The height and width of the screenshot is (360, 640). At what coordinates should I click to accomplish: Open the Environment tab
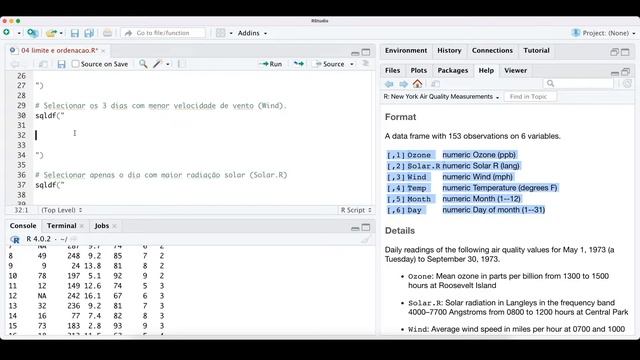tap(406, 50)
